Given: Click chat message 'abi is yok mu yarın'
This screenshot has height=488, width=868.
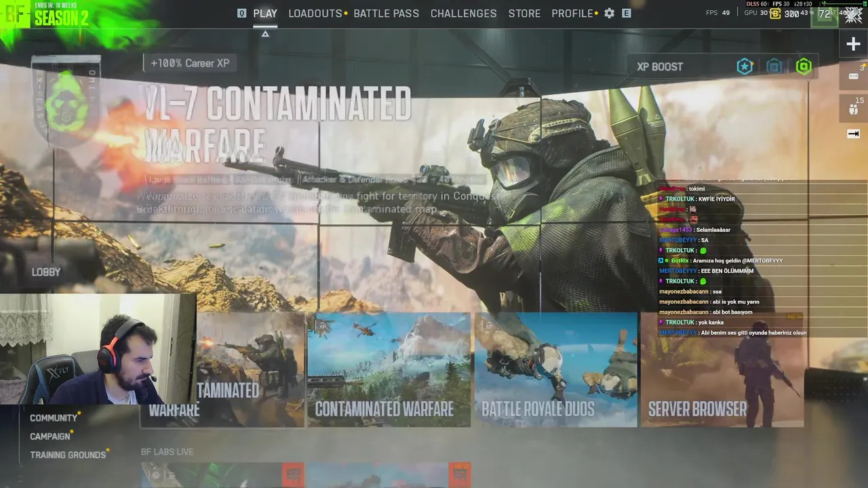Looking at the screenshot, I should point(735,302).
